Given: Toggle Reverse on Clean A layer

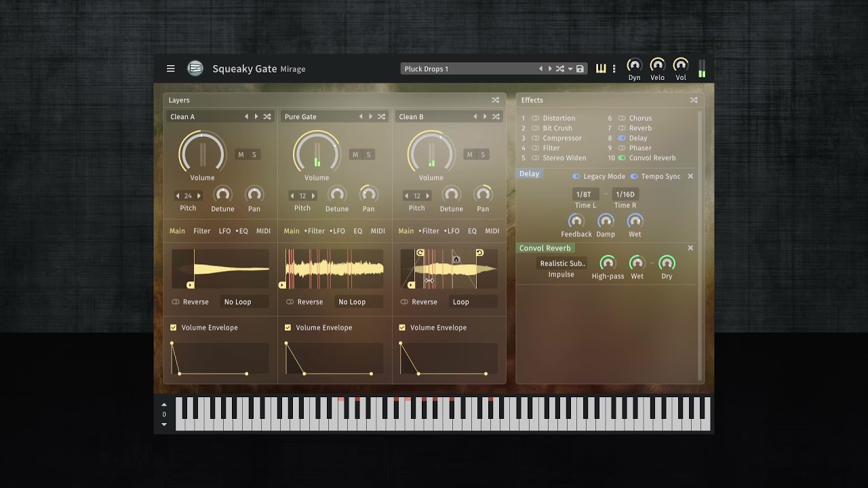Looking at the screenshot, I should pos(176,302).
